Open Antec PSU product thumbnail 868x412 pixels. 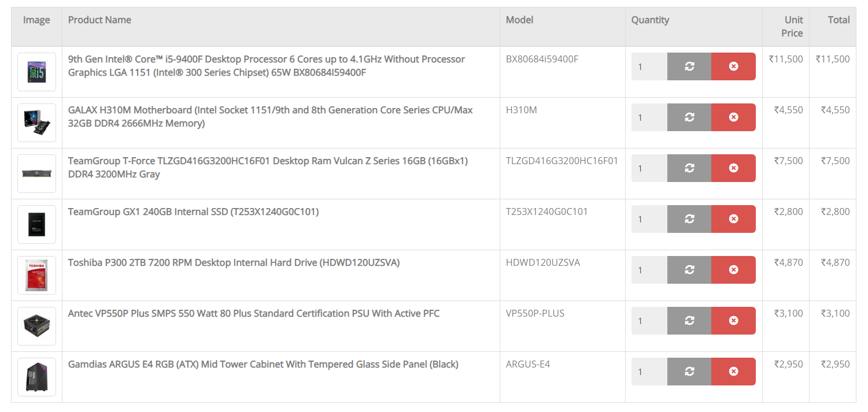(36, 326)
